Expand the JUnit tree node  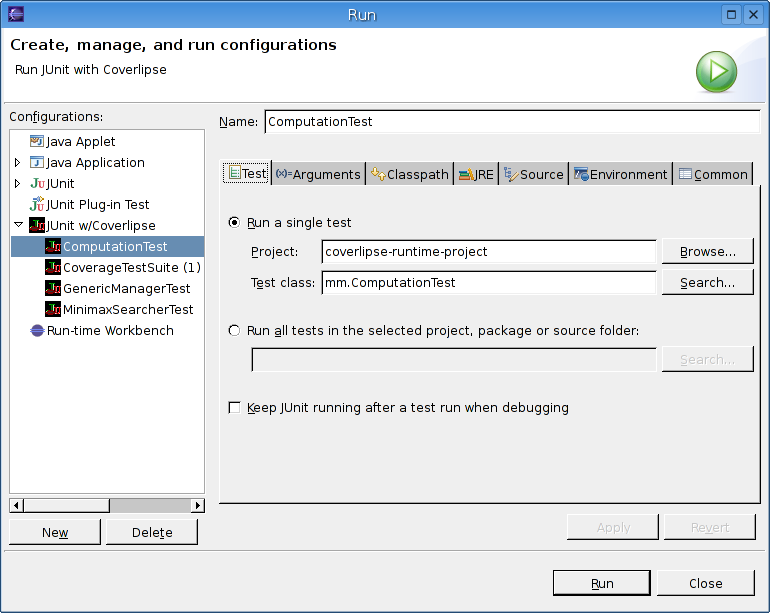tap(18, 184)
